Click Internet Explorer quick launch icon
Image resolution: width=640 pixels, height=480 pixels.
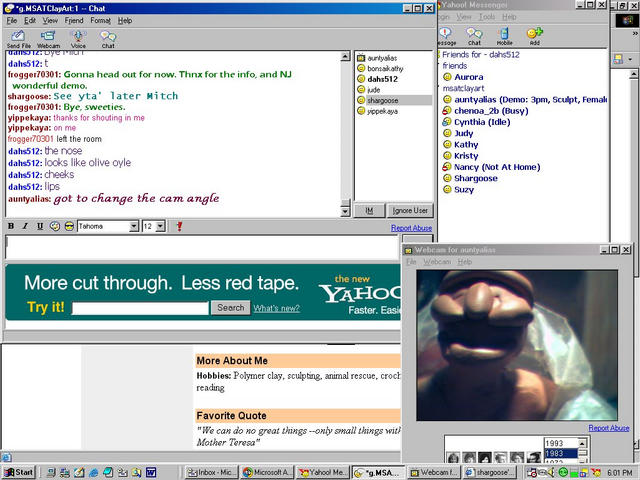coord(93,473)
